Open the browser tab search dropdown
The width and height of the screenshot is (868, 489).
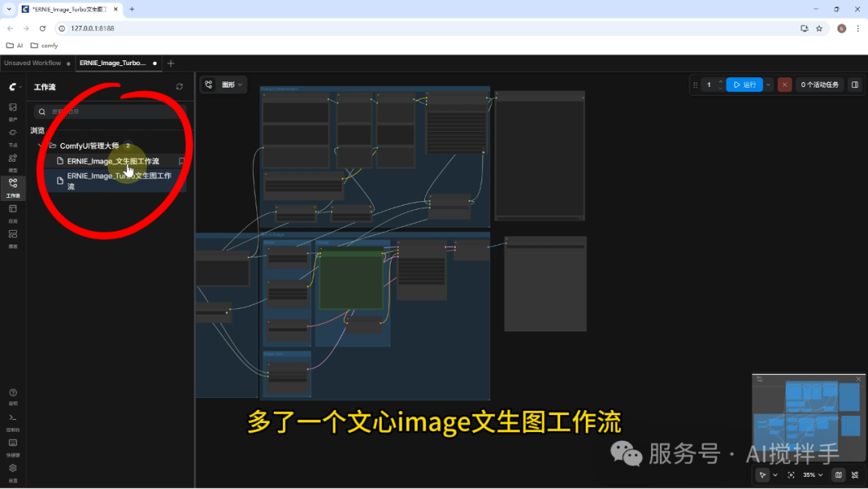9,9
